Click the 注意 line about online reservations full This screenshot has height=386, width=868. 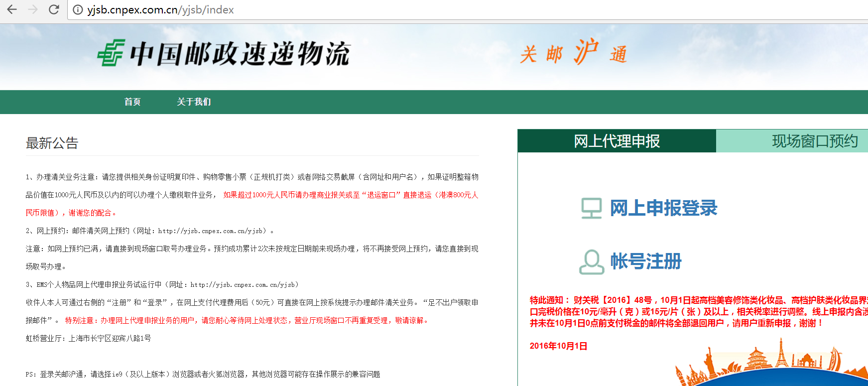click(252, 257)
